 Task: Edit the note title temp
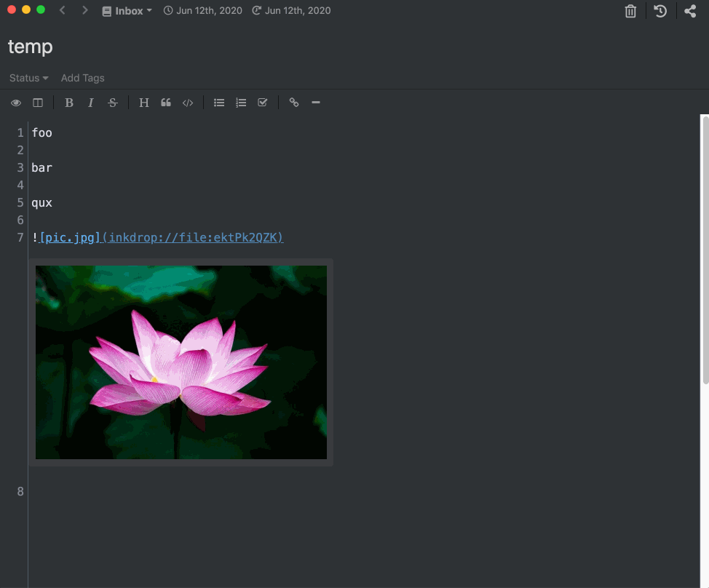pyautogui.click(x=31, y=47)
